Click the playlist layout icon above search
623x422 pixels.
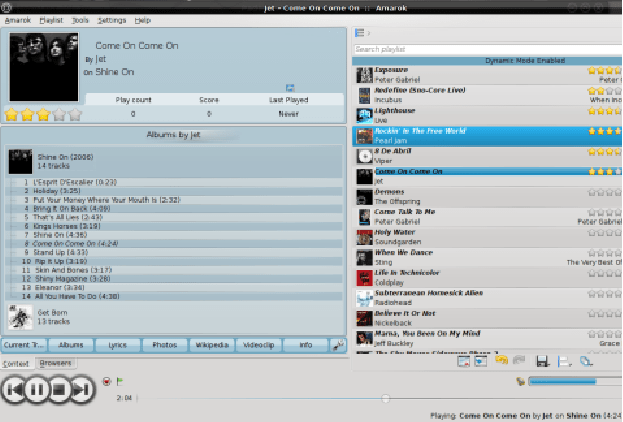359,33
